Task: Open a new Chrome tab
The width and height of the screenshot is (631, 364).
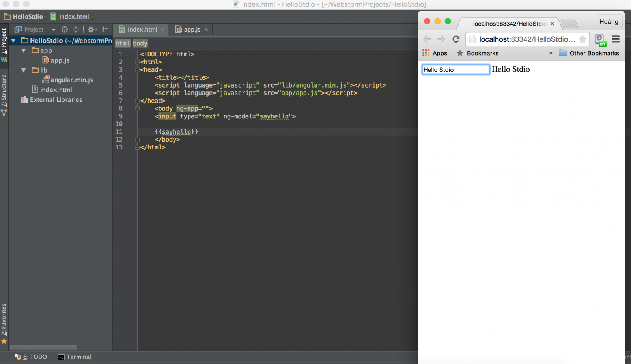Action: 569,24
